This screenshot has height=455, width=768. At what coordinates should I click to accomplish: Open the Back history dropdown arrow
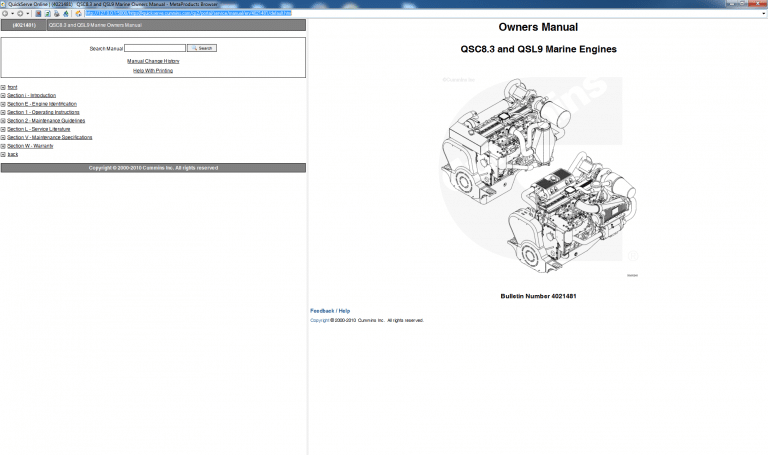[x=12, y=13]
